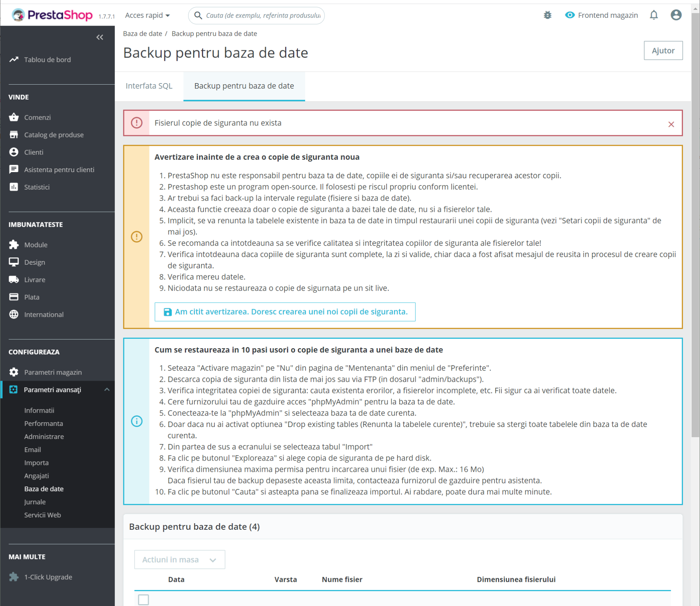Dismiss the missing backup file error
Screen dimensions: 700x606
671,124
